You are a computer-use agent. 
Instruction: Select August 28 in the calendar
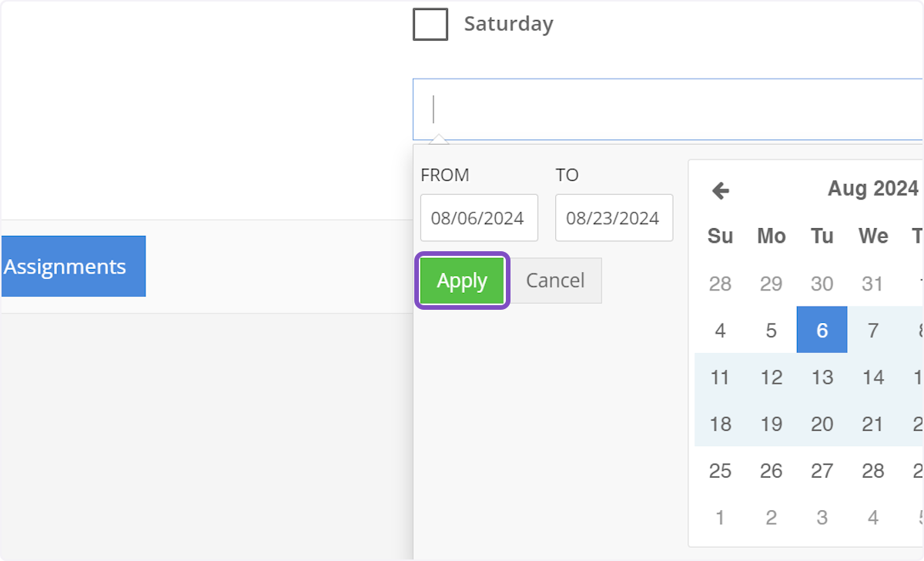pos(872,470)
